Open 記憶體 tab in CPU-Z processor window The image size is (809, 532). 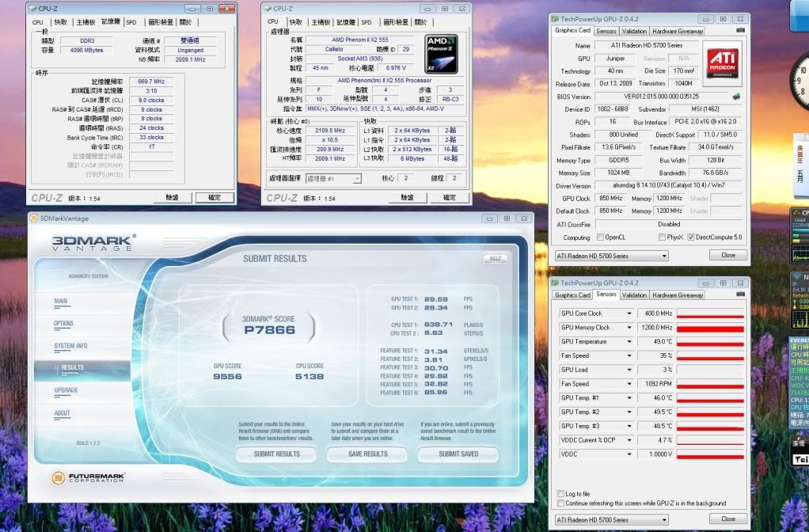(x=346, y=22)
